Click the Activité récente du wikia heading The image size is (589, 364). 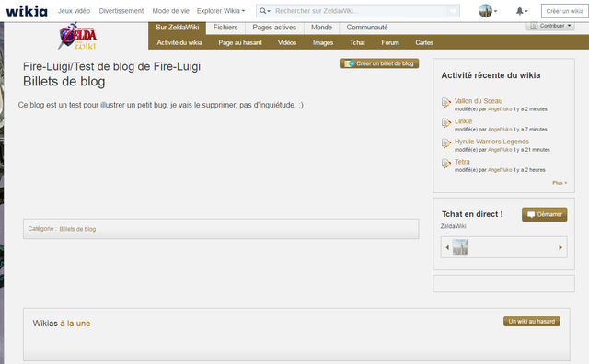tap(491, 75)
